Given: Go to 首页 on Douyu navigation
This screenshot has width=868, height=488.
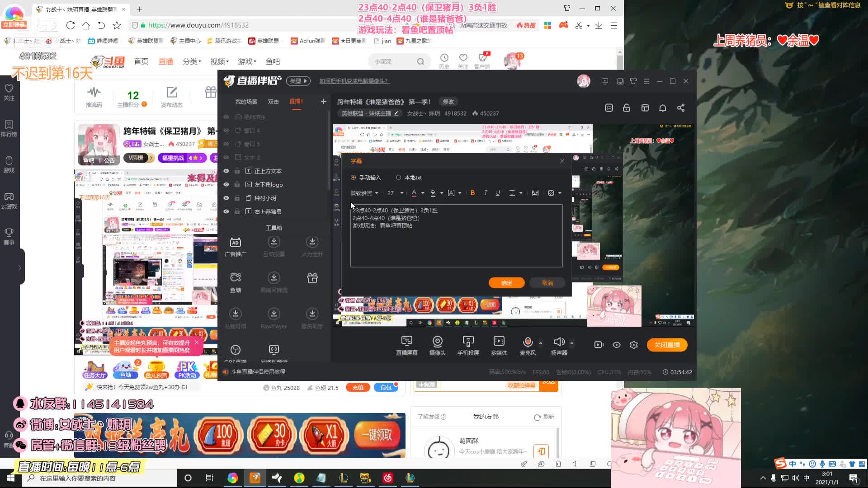Looking at the screenshot, I should (141, 61).
